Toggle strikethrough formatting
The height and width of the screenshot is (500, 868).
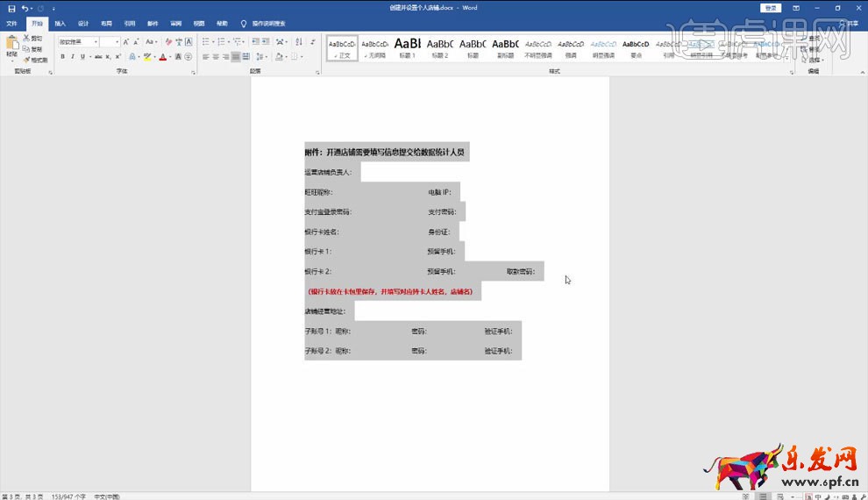pyautogui.click(x=98, y=57)
